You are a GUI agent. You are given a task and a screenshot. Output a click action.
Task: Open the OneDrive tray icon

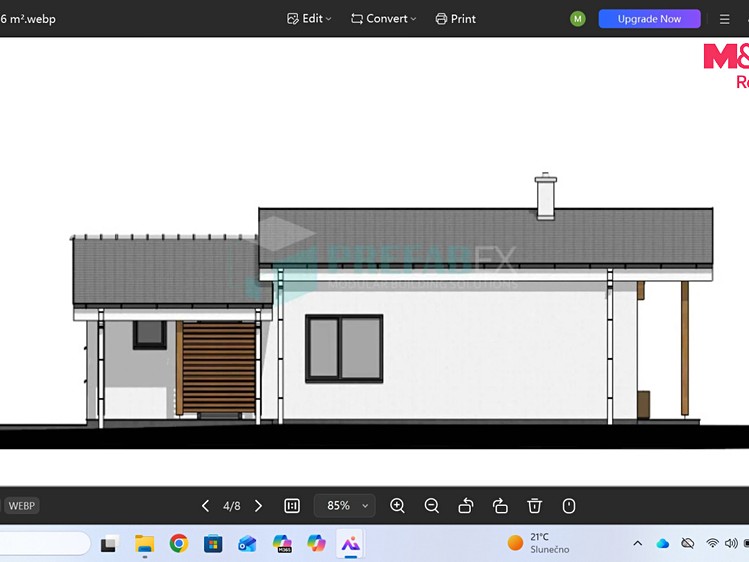[663, 543]
